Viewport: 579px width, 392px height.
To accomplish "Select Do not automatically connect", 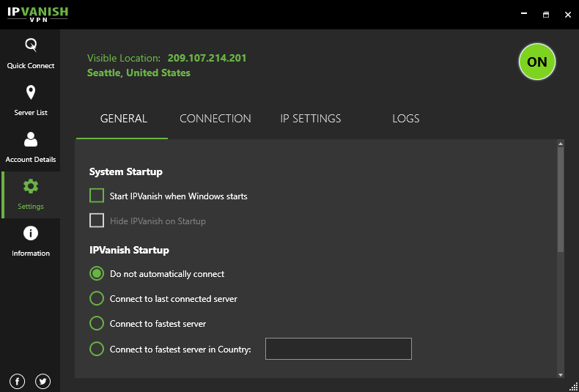I will pyautogui.click(x=97, y=274).
